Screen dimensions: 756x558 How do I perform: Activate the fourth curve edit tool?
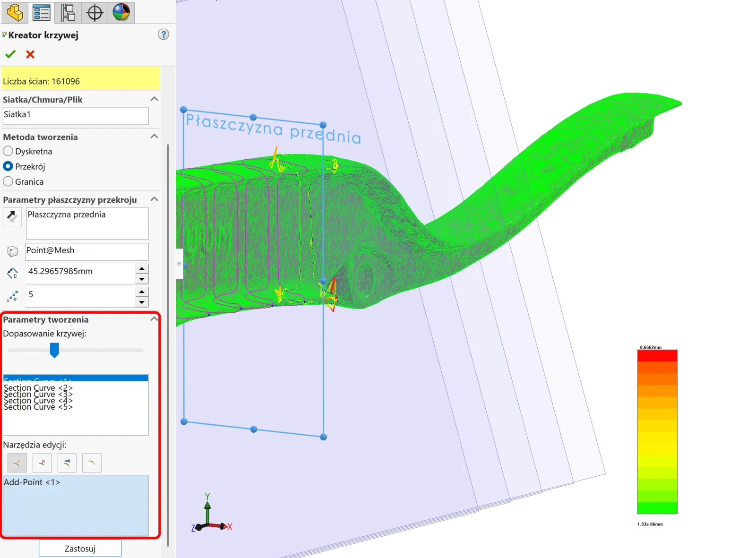point(92,463)
